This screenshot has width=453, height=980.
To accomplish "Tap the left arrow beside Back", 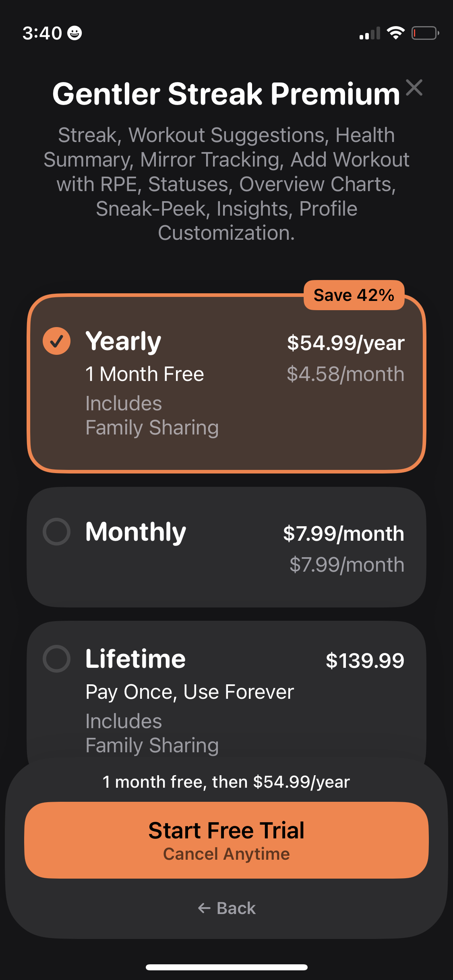I will click(x=204, y=908).
